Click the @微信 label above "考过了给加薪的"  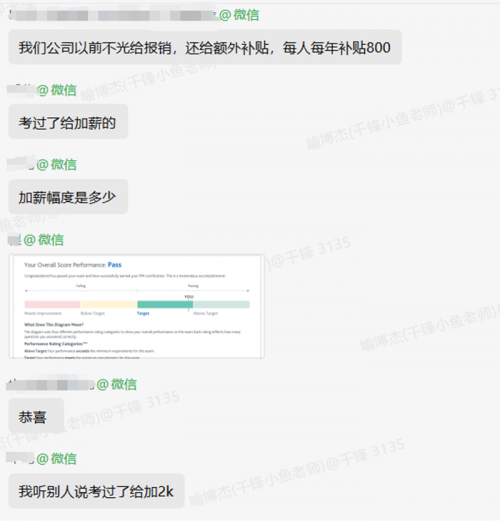(x=57, y=90)
